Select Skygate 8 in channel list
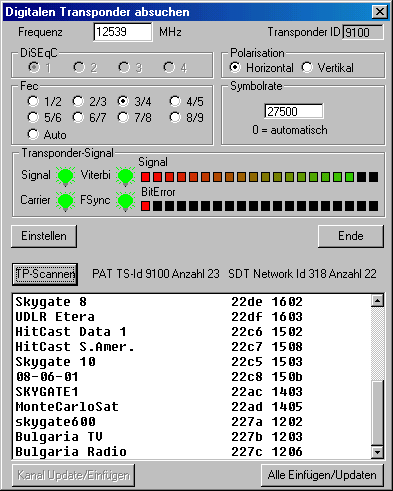This screenshot has width=393, height=491. pos(192,302)
